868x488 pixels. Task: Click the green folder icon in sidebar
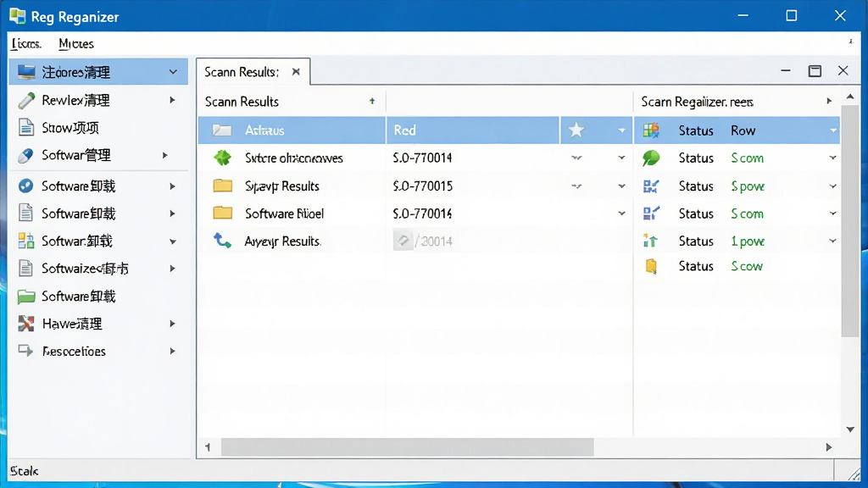(x=26, y=297)
